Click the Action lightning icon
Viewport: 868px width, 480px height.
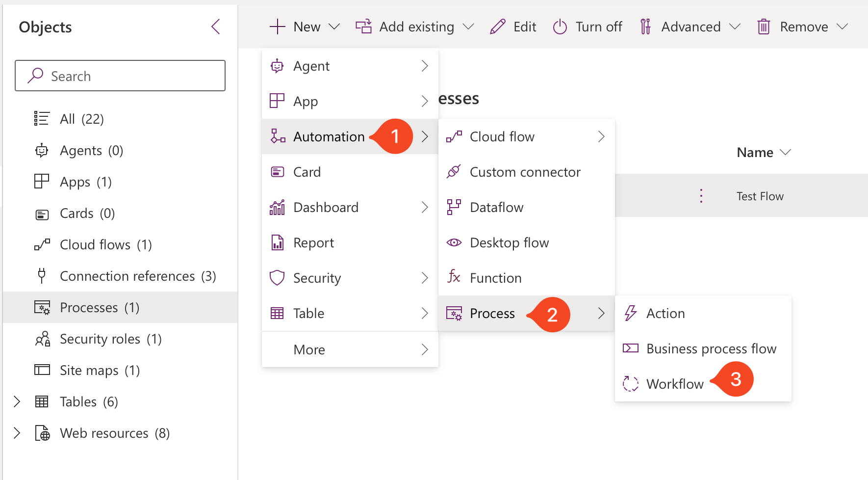[x=630, y=313]
